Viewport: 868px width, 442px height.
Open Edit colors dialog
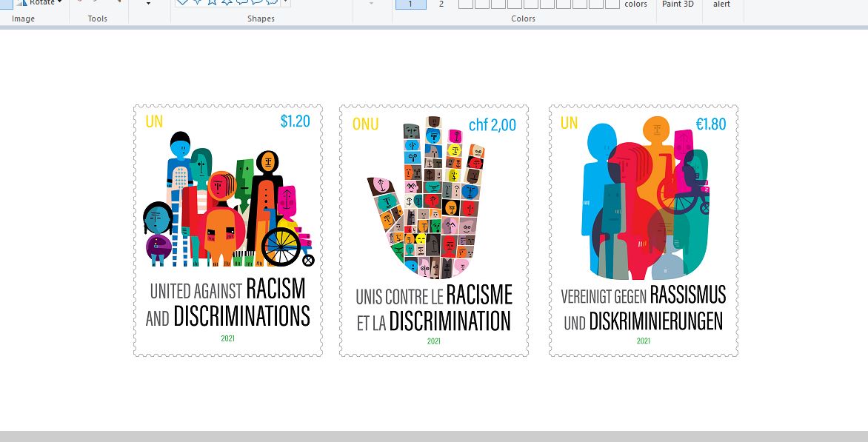pos(635,4)
